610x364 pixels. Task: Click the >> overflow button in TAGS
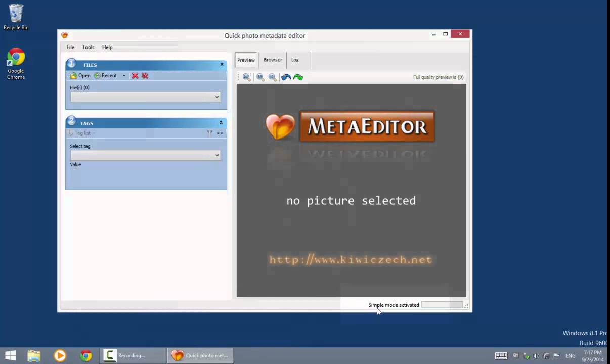(x=220, y=133)
